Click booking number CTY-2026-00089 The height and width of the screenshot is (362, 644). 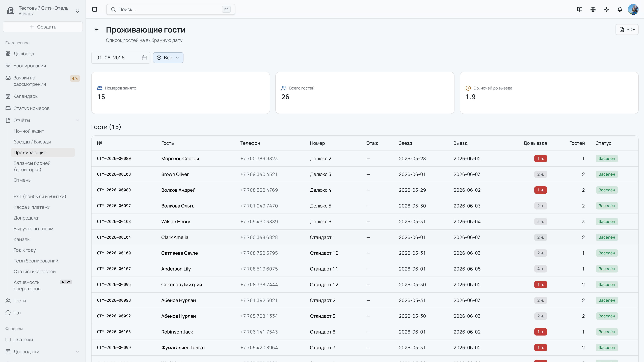(114, 190)
